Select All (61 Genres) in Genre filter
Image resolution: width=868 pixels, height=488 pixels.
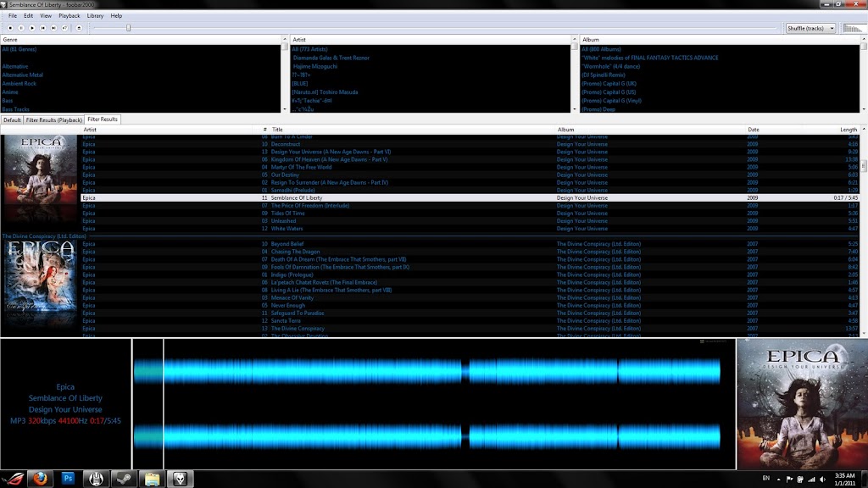click(19, 49)
